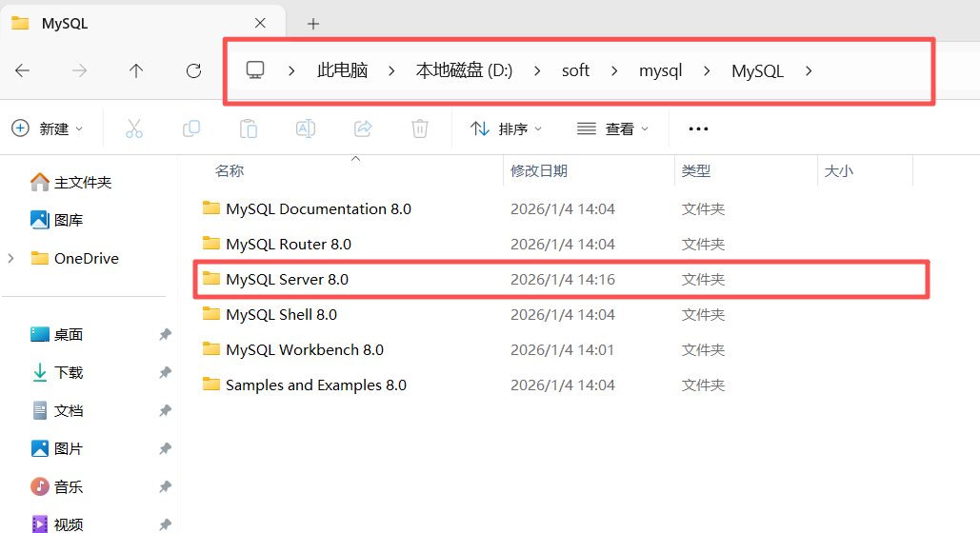The height and width of the screenshot is (533, 980).
Task: Open 图库 in the sidebar
Action: tap(57, 220)
